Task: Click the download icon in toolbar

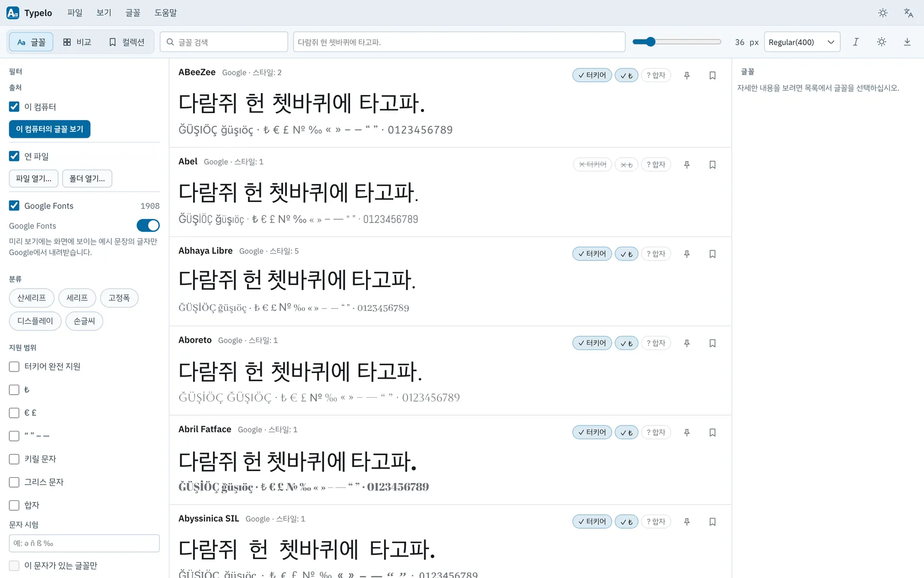Action: click(907, 42)
